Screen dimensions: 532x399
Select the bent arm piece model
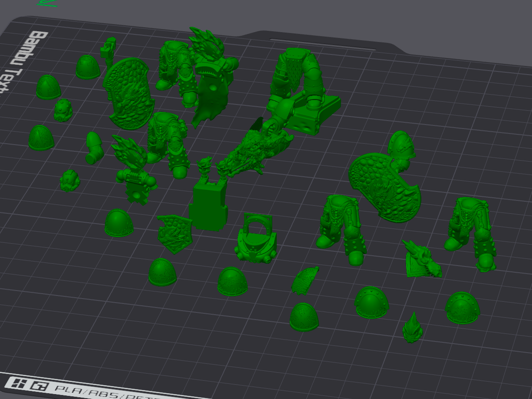click(94, 148)
